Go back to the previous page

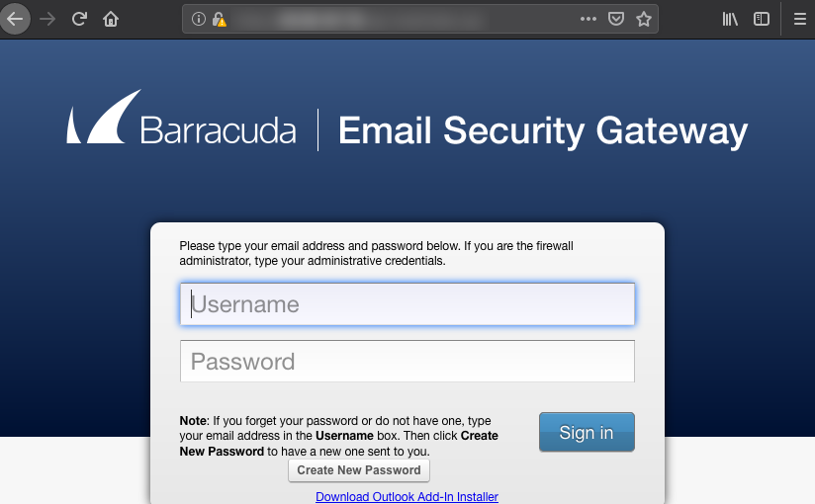[15, 19]
